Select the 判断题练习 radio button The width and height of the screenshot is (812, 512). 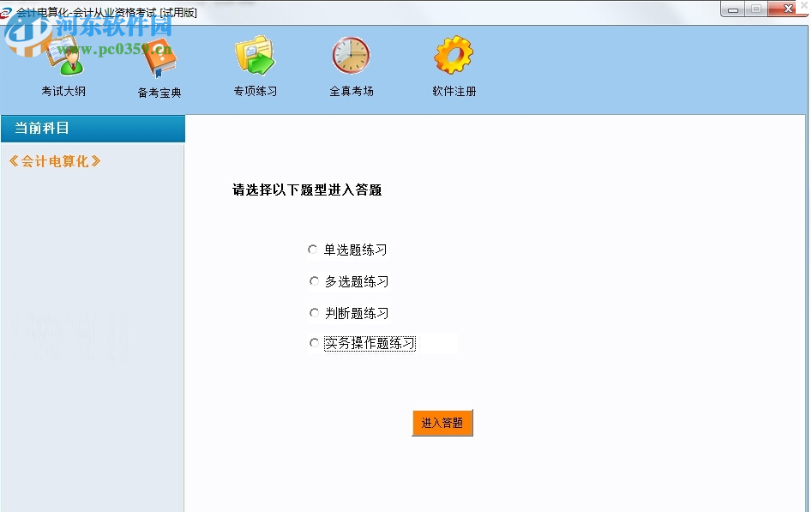tap(314, 312)
